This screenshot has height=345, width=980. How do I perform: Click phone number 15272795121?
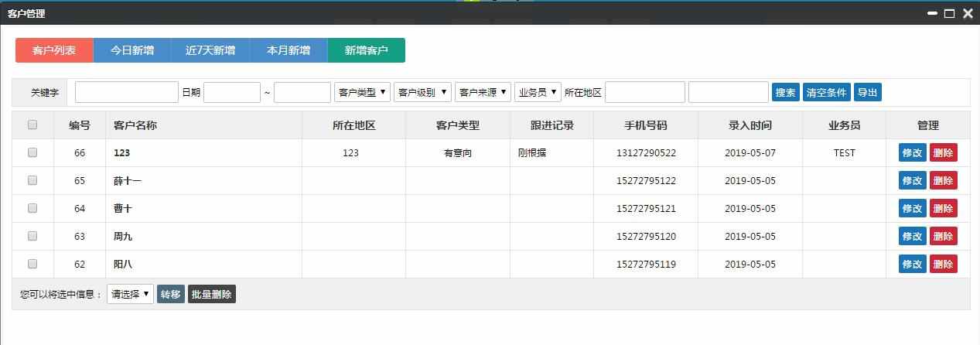point(646,209)
